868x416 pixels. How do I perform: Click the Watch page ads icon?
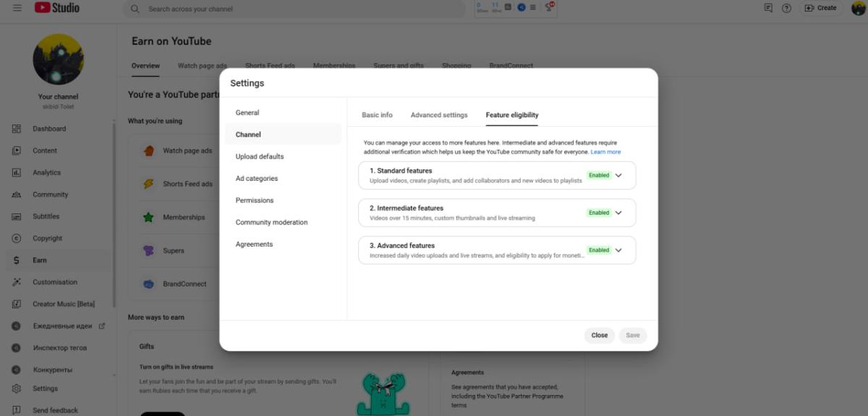click(148, 150)
